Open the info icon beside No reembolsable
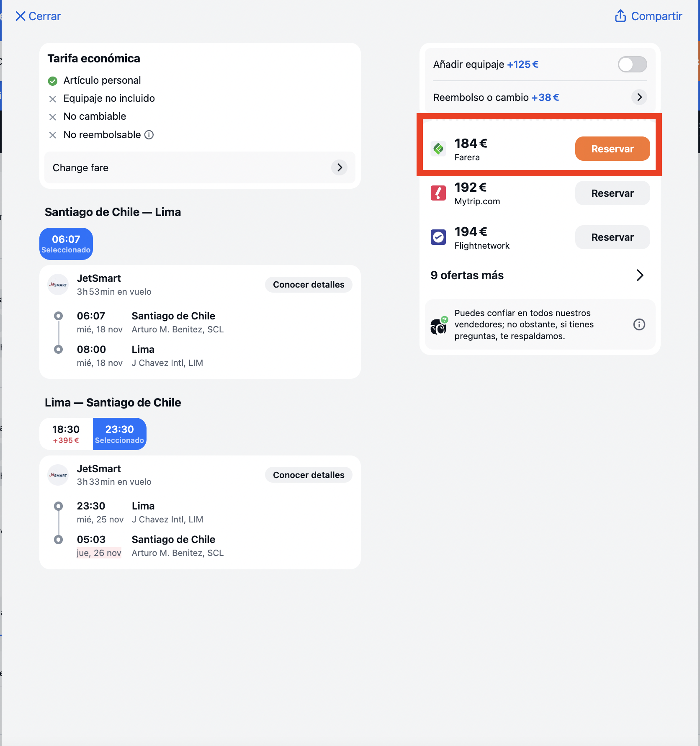Image resolution: width=700 pixels, height=746 pixels. click(149, 135)
